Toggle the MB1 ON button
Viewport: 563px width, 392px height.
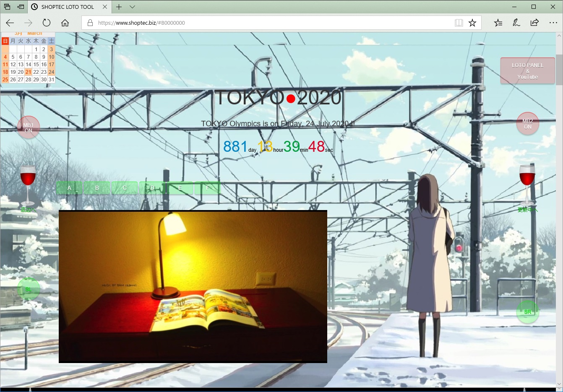(29, 127)
